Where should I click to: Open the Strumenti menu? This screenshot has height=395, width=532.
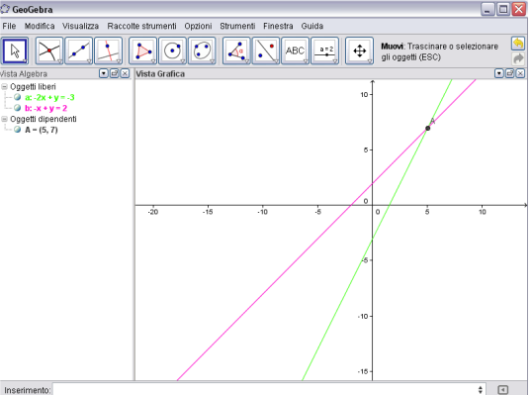[x=237, y=26]
